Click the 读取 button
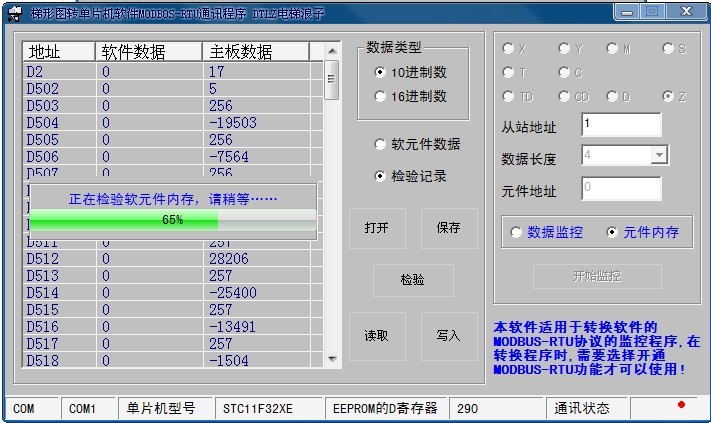Image resolution: width=711 pixels, height=423 pixels. click(x=377, y=336)
